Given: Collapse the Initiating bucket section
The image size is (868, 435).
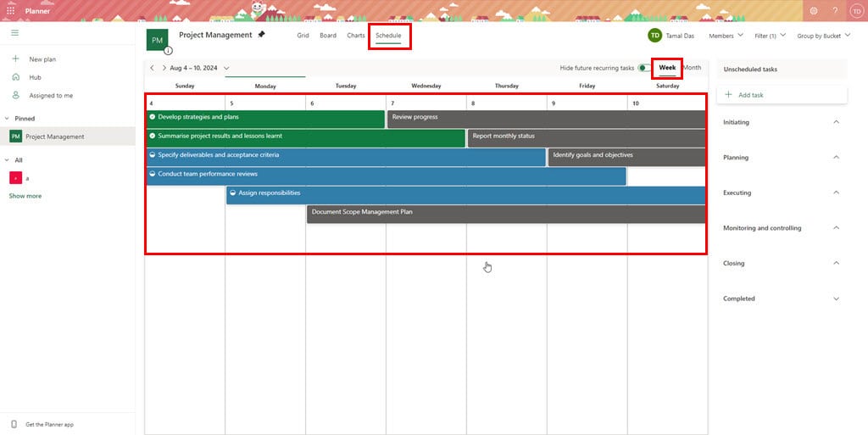Looking at the screenshot, I should point(836,122).
